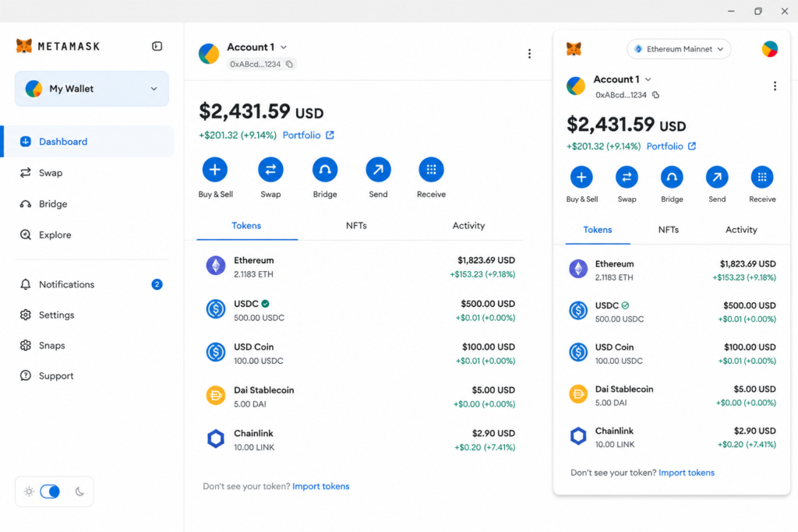The height and width of the screenshot is (532, 798).
Task: Open USDC 500.00 row in main panel
Action: click(x=360, y=310)
